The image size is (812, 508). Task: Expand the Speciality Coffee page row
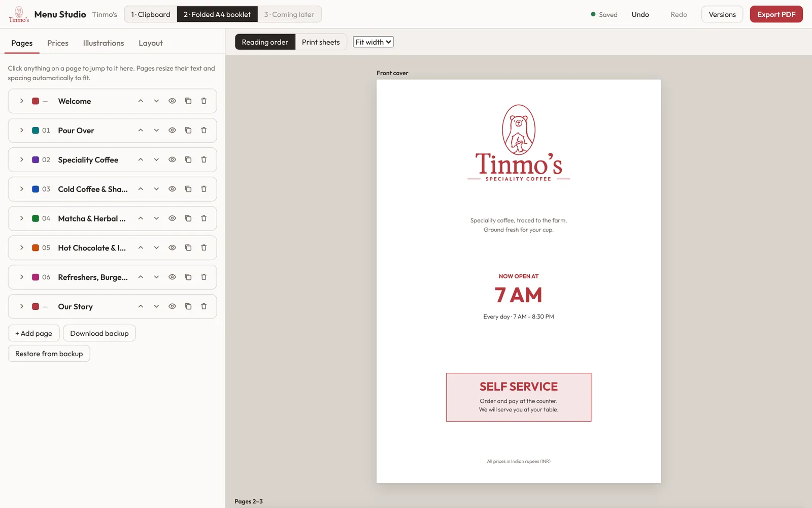[x=21, y=160]
